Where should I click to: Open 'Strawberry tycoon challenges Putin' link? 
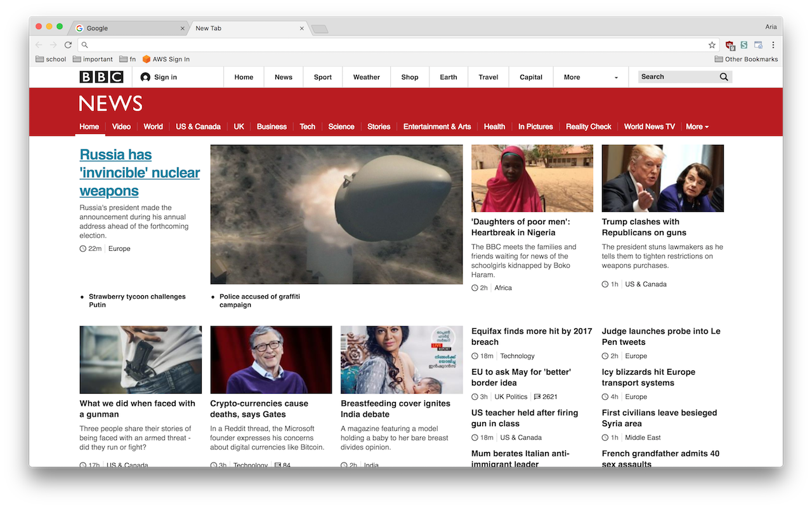pos(137,300)
